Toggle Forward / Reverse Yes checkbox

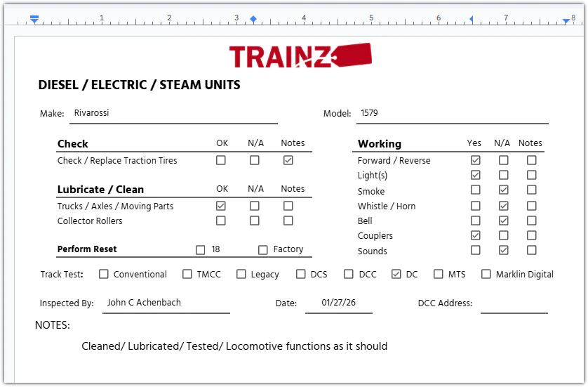pyautogui.click(x=476, y=160)
